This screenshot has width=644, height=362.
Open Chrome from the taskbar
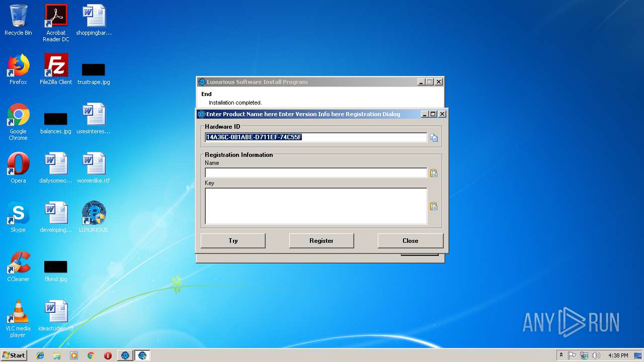[x=91, y=355]
